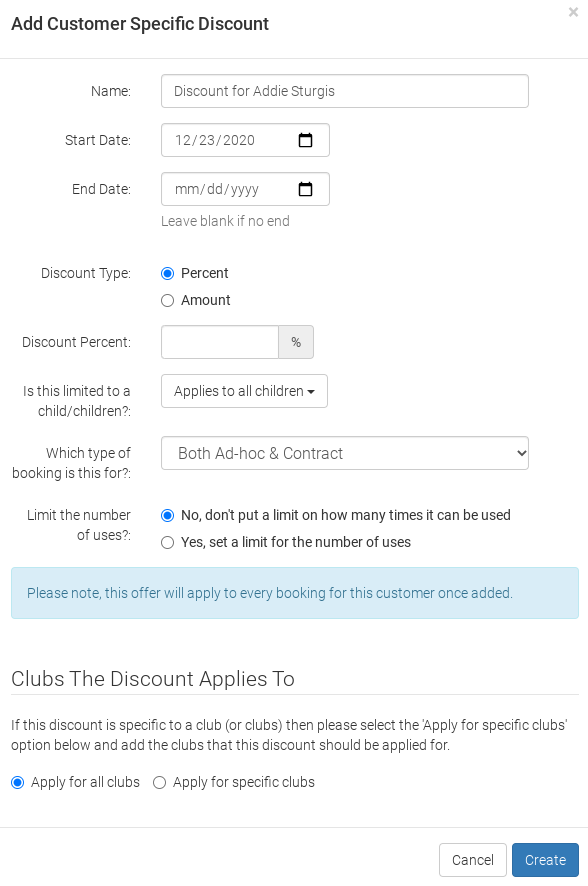Screen dimensions: 588x886
Task: Select the Amount discount type
Action: (167, 301)
